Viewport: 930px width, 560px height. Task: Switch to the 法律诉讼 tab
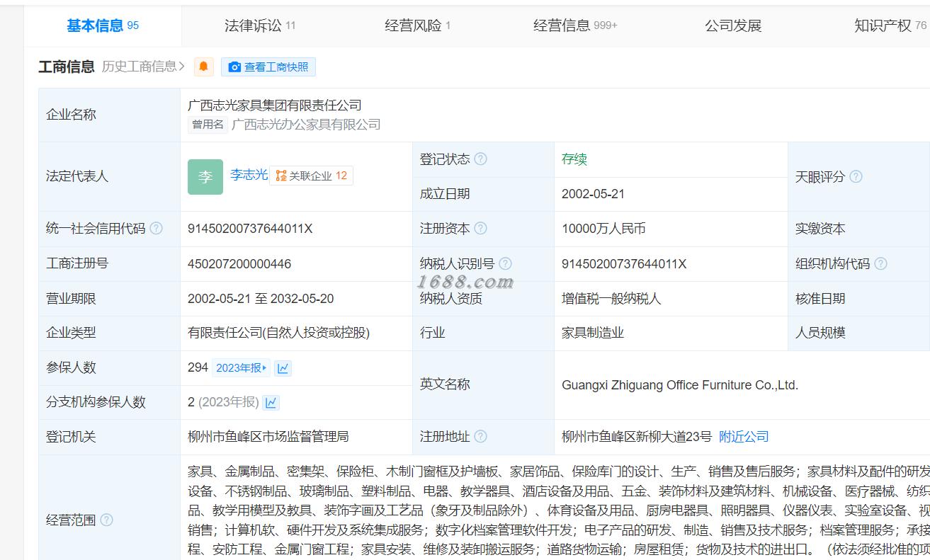[x=260, y=25]
